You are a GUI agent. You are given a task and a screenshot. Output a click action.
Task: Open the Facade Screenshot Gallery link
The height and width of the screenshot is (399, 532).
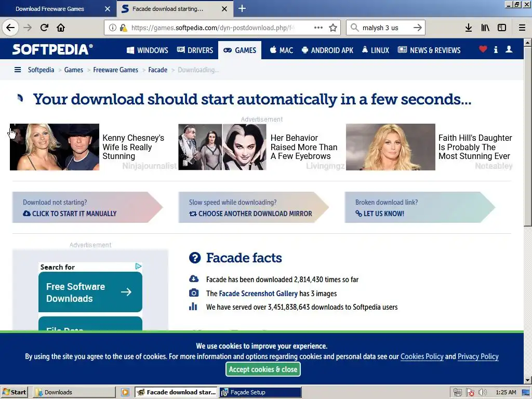click(x=258, y=294)
